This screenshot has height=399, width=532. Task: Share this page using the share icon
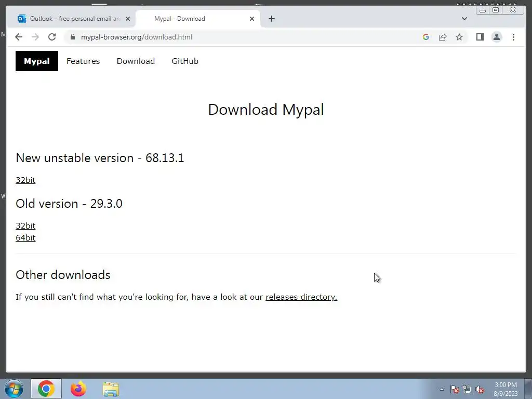443,37
